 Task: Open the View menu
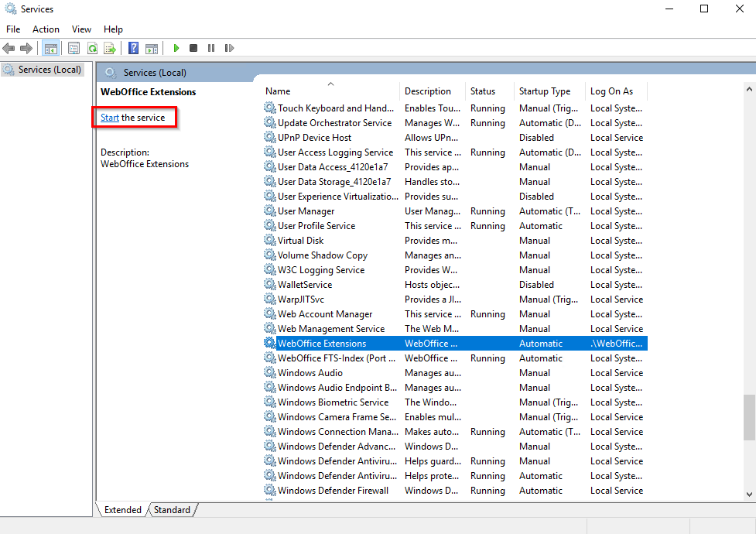point(81,29)
